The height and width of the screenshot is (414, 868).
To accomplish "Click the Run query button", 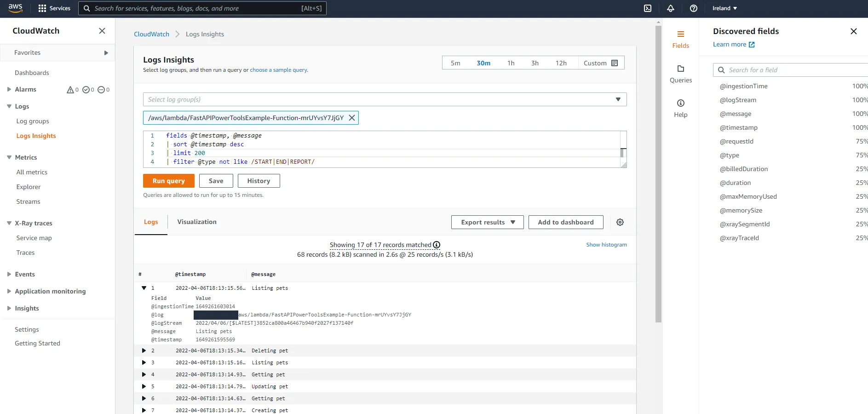I will [168, 181].
